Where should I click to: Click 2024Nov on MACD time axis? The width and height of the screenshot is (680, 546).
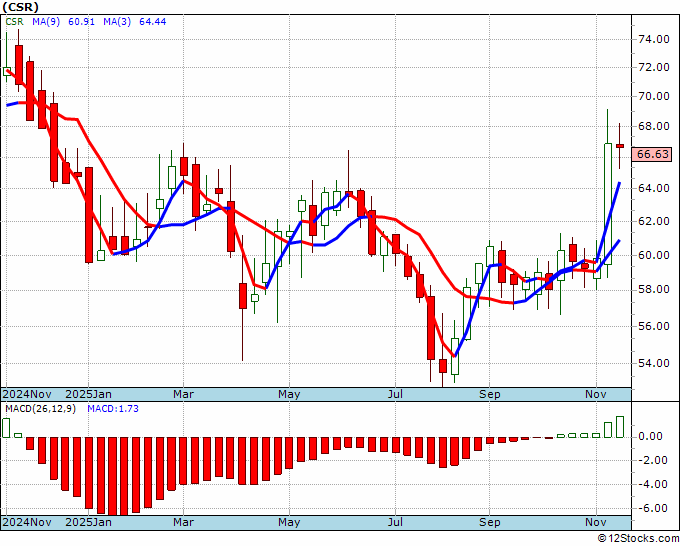tap(27, 522)
